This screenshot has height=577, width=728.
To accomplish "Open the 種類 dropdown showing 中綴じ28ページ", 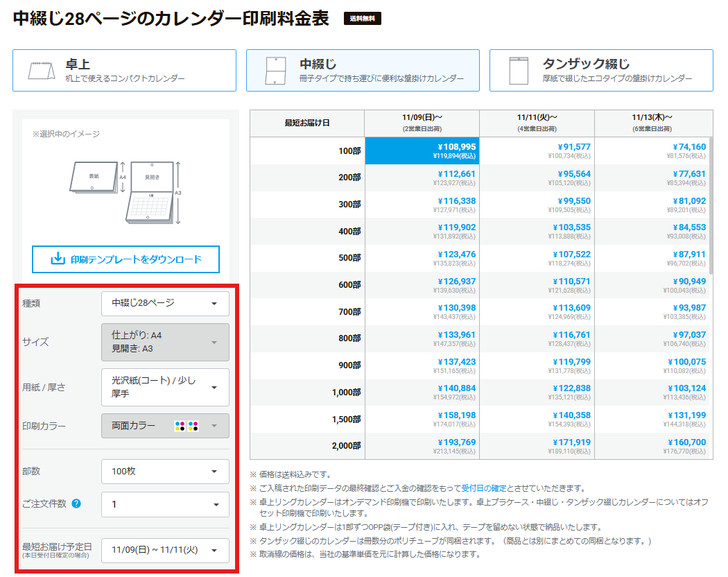I will (x=165, y=303).
